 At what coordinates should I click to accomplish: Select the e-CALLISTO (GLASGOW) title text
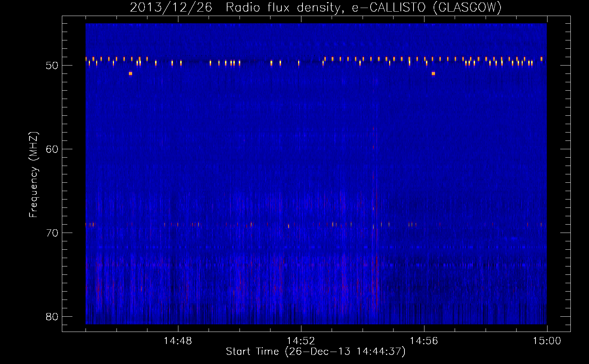427,8
